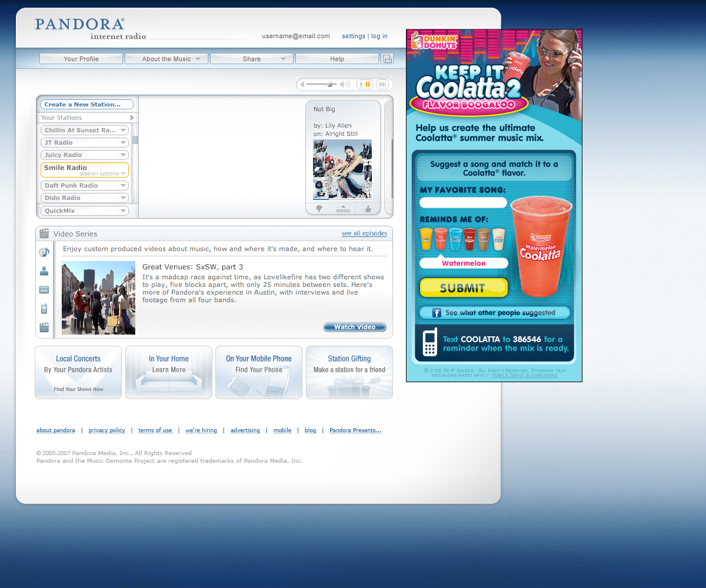Adjust the volume slider knob
The width and height of the screenshot is (706, 588).
(330, 85)
